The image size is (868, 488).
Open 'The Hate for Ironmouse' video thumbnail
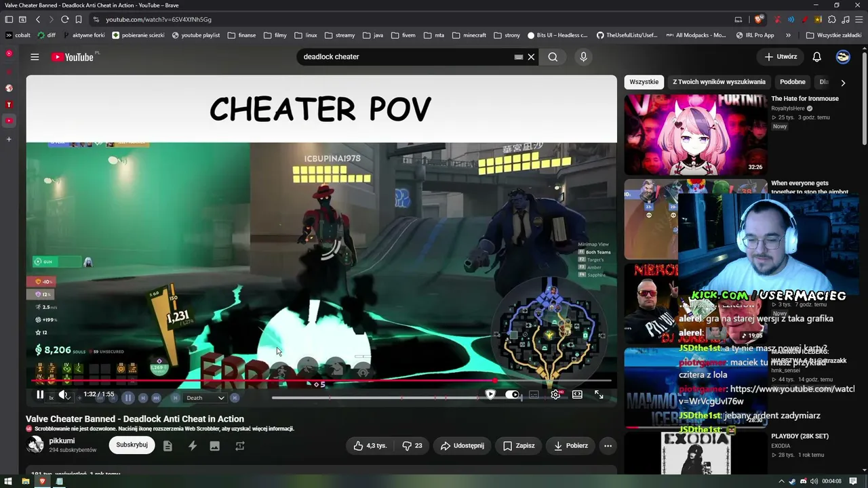[x=696, y=134]
